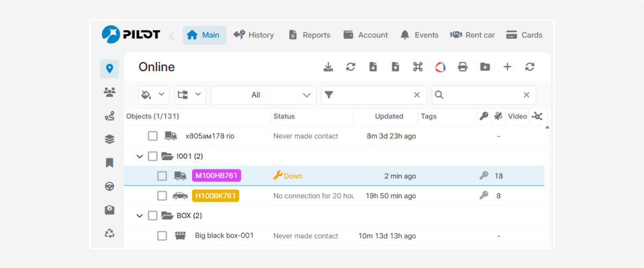Expand the paint bucket color dropdown

(x=153, y=95)
